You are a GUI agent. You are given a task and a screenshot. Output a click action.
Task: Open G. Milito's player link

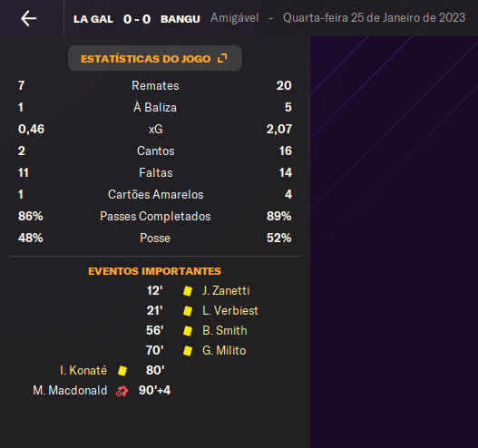(224, 350)
